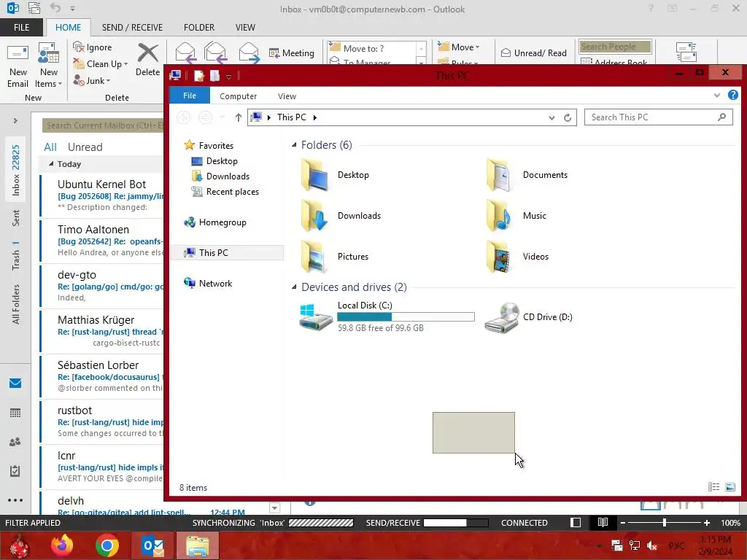
Task: Switch to Outlook SEND / RECEIVE tab
Action: tap(132, 27)
